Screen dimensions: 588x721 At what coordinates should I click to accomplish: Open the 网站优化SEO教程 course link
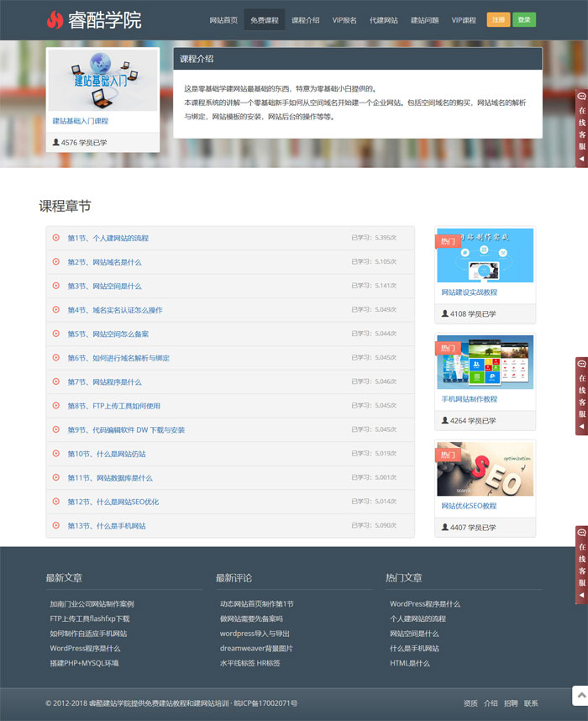pyautogui.click(x=469, y=505)
